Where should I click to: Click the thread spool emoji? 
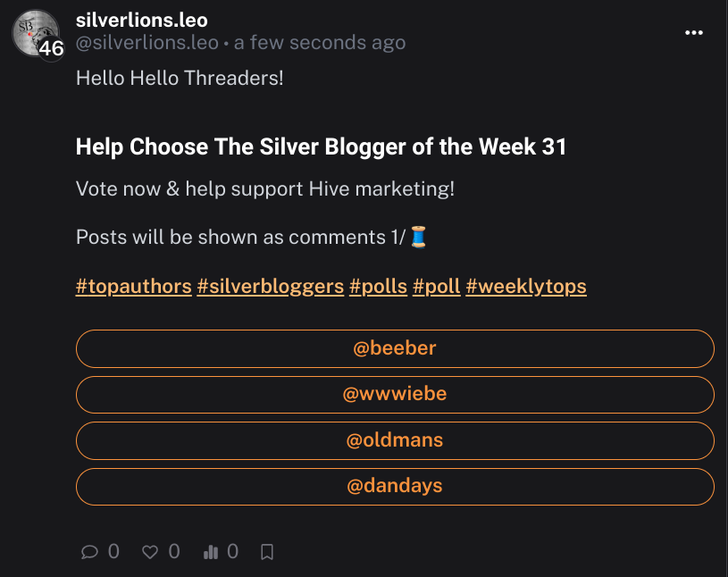tap(418, 237)
